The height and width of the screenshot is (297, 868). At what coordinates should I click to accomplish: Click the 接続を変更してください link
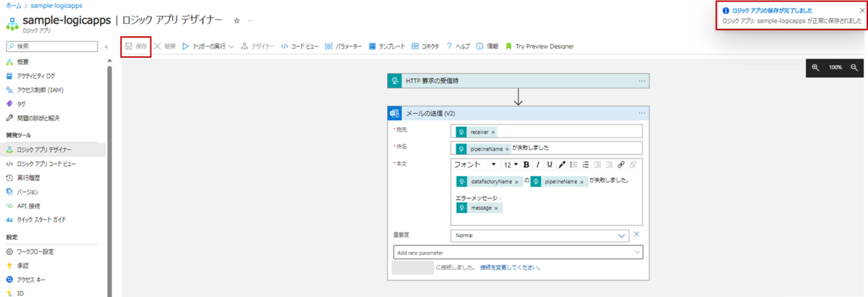coord(509,267)
